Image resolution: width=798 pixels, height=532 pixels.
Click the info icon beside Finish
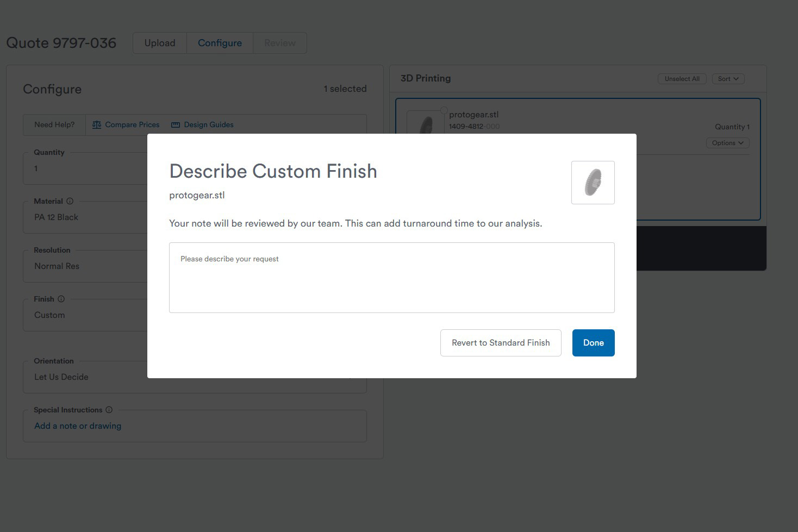click(x=61, y=299)
